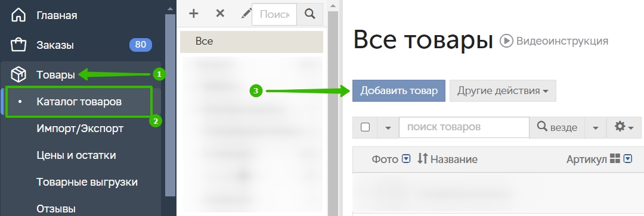Edit category with pencil icon
The height and width of the screenshot is (216, 644).
click(x=246, y=14)
